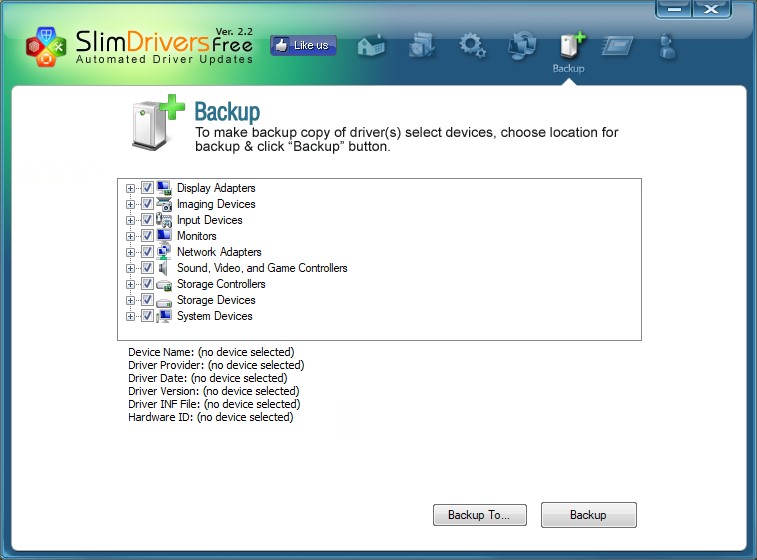Uncheck the Display Adapters checkbox
The image size is (757, 560).
click(x=147, y=188)
